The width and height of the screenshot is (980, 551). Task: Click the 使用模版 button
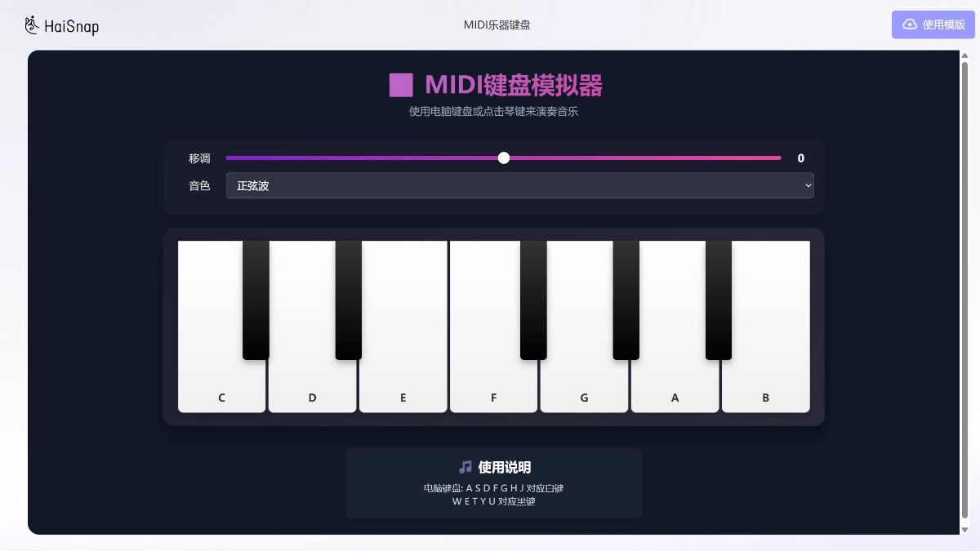click(933, 24)
